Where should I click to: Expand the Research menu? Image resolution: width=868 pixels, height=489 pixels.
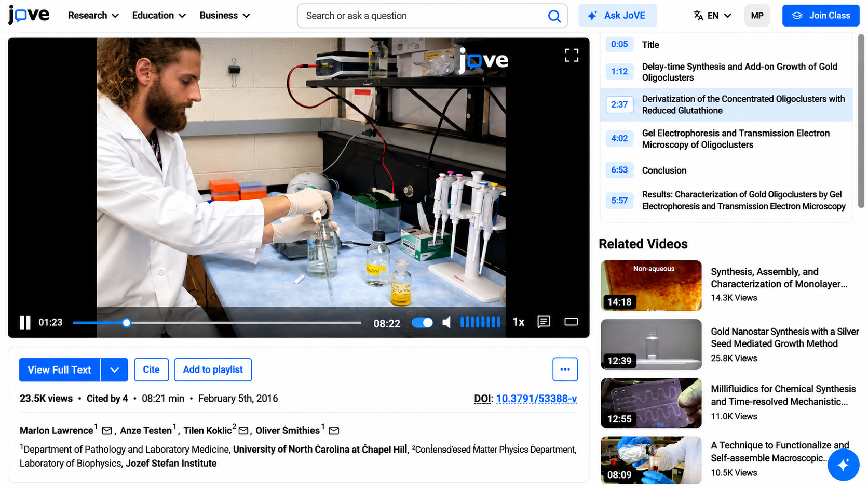click(x=93, y=16)
